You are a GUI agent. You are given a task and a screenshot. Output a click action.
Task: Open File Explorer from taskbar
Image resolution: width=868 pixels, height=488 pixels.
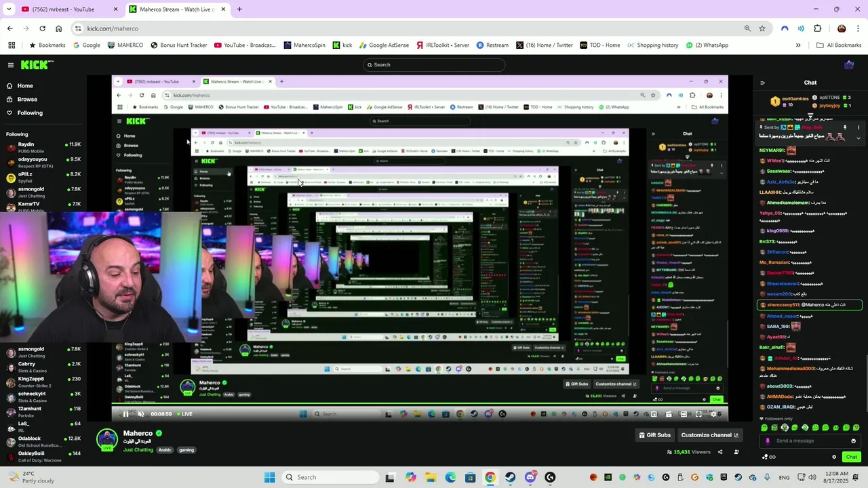coord(431,477)
